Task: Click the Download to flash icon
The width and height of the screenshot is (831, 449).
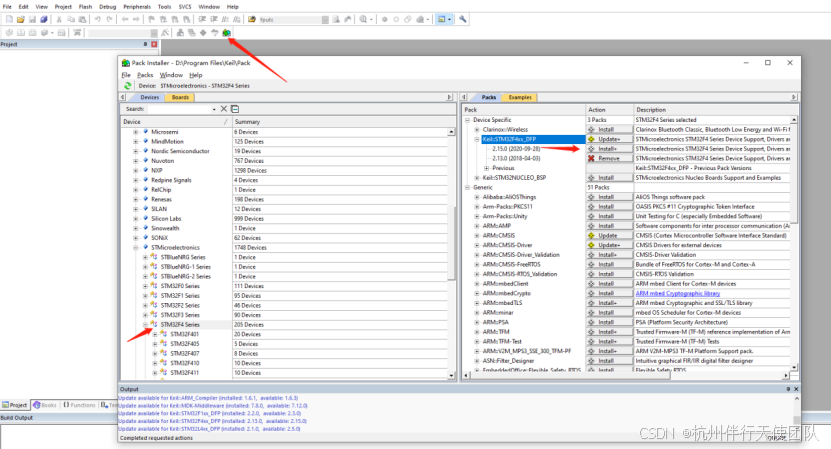Action: (x=77, y=33)
